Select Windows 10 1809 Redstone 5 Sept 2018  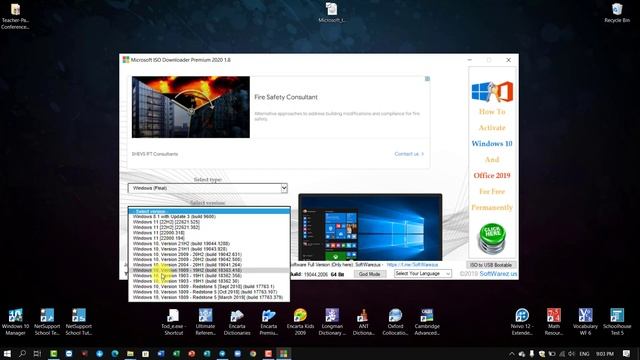(209, 287)
